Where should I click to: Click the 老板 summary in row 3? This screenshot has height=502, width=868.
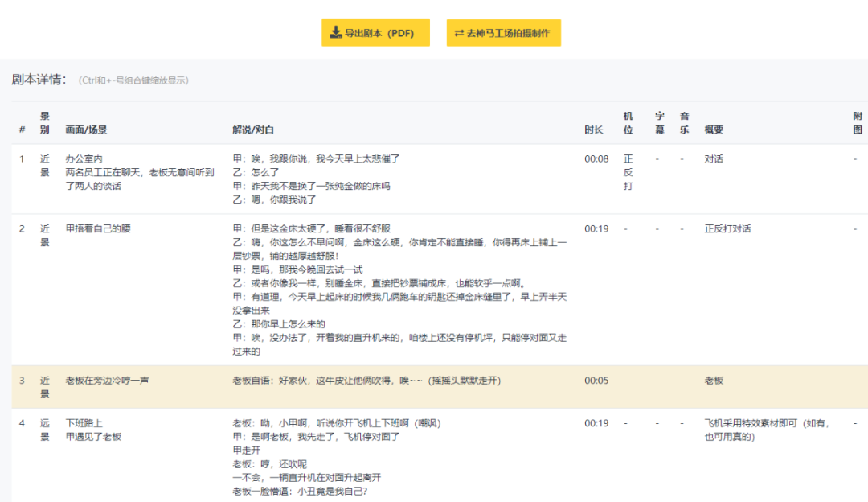(x=714, y=381)
